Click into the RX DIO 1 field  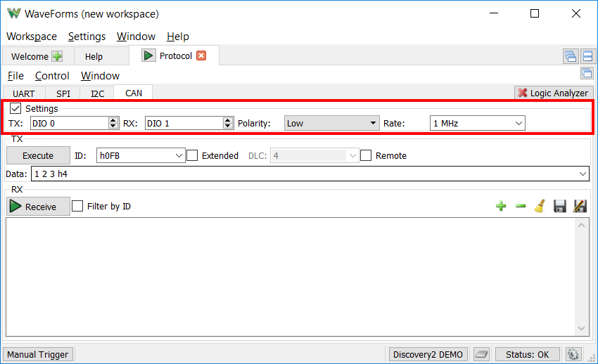pos(184,123)
